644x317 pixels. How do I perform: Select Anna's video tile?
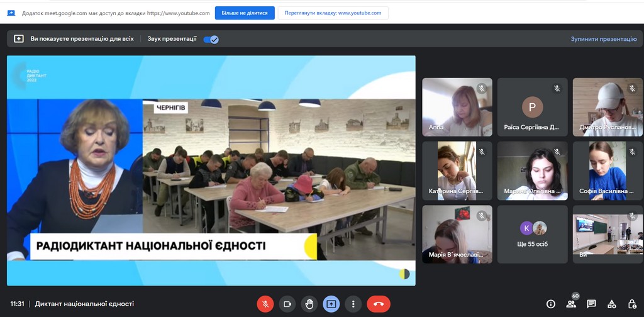(457, 106)
